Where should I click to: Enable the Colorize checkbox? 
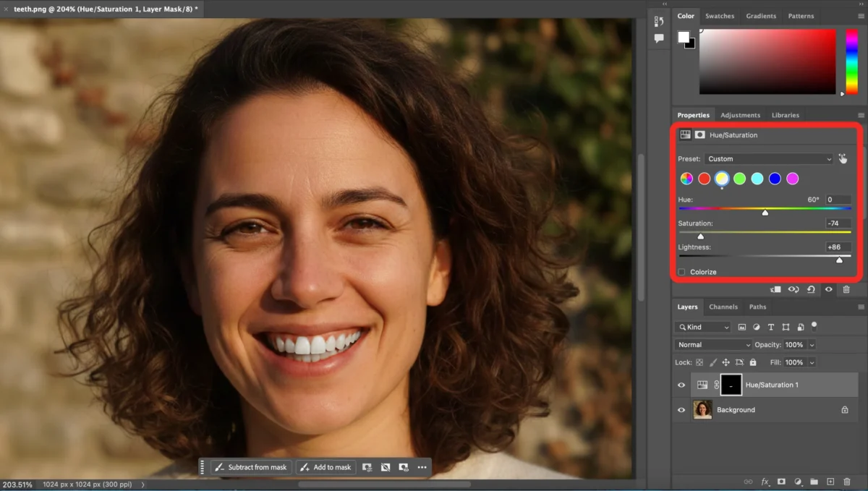681,271
